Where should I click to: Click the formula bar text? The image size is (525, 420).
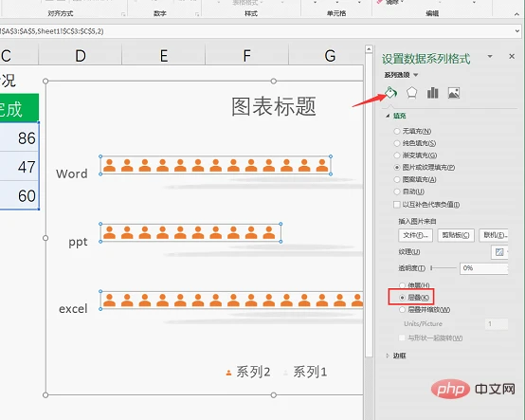point(52,31)
